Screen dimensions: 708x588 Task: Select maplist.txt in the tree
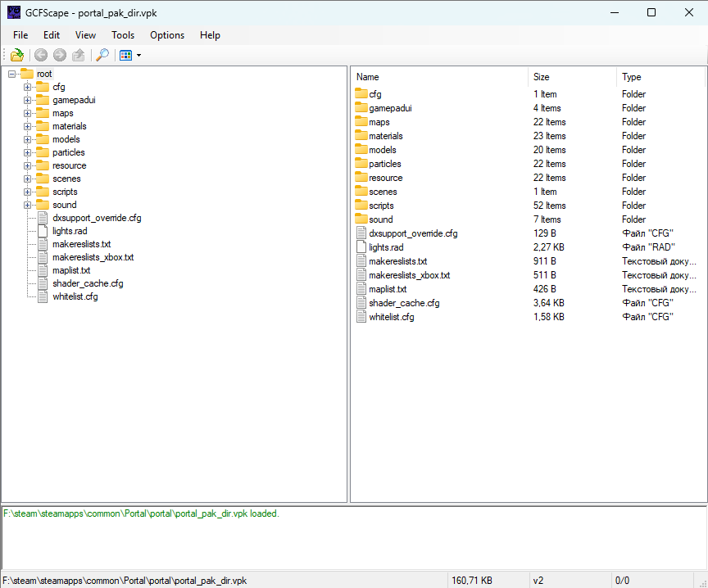(71, 270)
